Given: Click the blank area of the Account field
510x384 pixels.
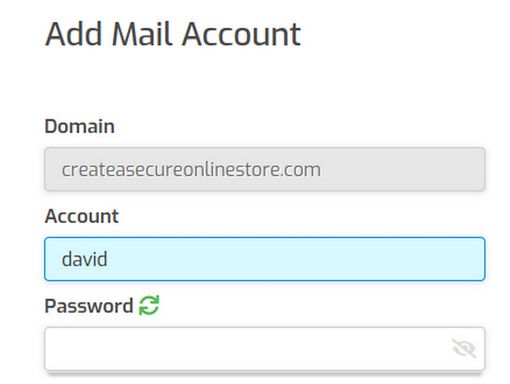Looking at the screenshot, I should 297,259.
